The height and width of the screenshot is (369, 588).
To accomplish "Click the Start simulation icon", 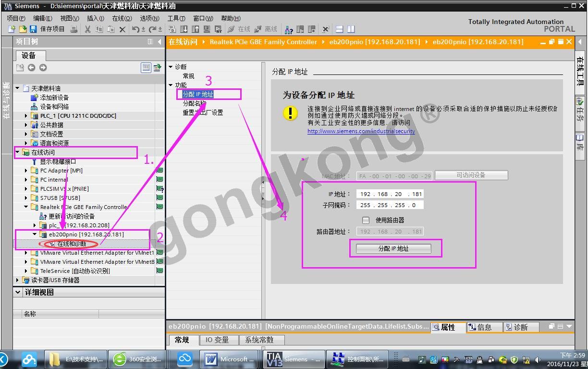I will [207, 29].
